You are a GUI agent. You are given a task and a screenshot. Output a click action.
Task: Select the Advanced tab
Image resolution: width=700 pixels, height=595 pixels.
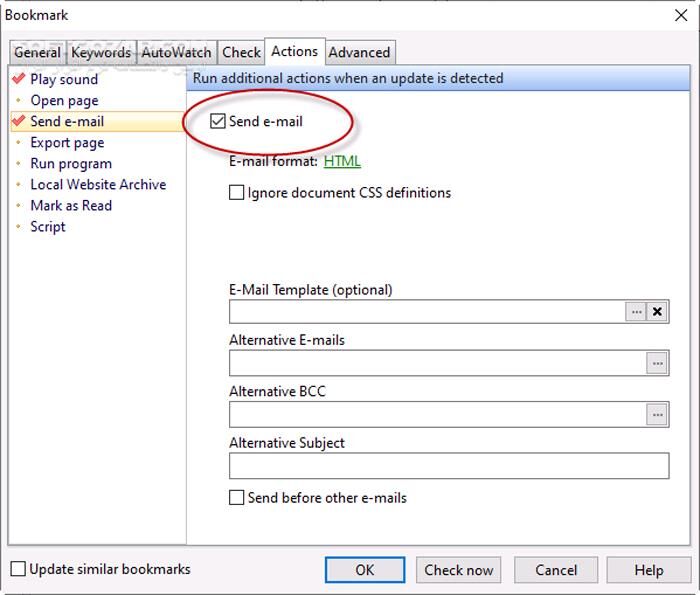point(359,53)
